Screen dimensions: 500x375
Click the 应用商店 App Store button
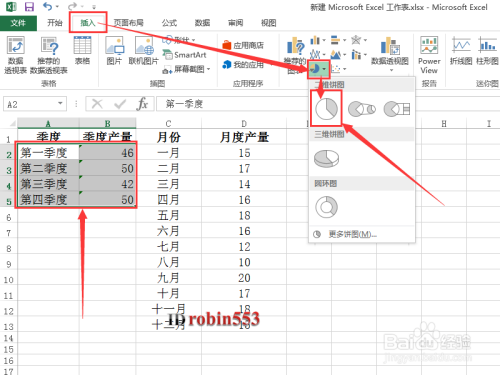243,45
